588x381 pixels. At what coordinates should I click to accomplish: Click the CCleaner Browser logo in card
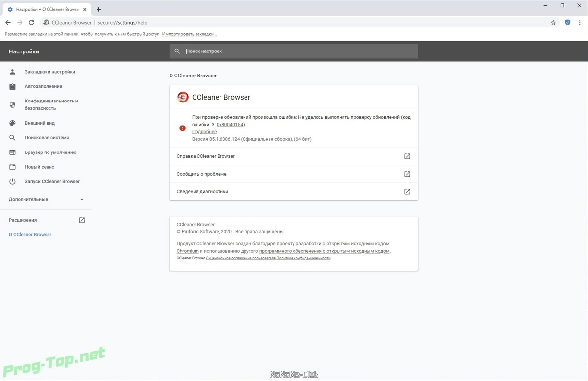coord(183,97)
